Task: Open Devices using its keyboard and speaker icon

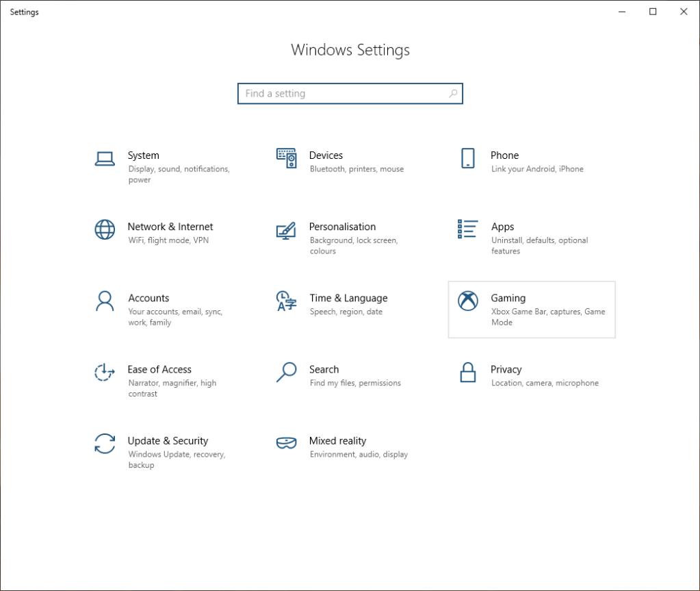Action: (x=286, y=158)
